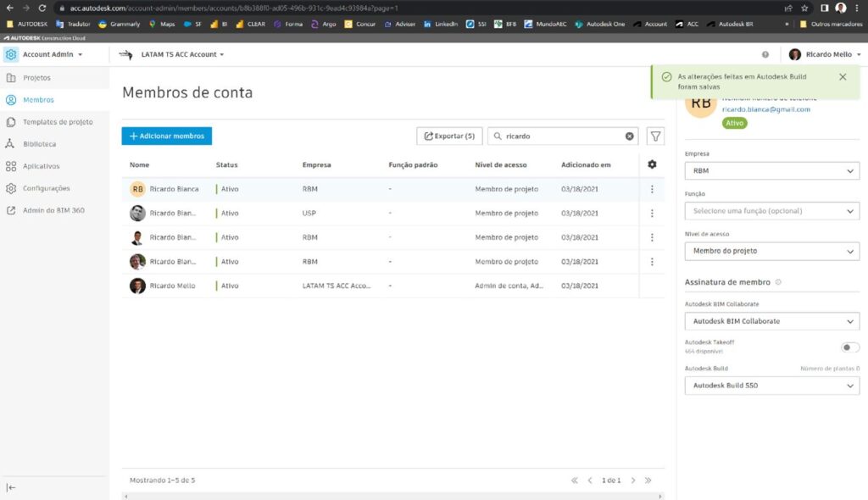Open the Autodesk BIM Collaborate dropdown

771,321
